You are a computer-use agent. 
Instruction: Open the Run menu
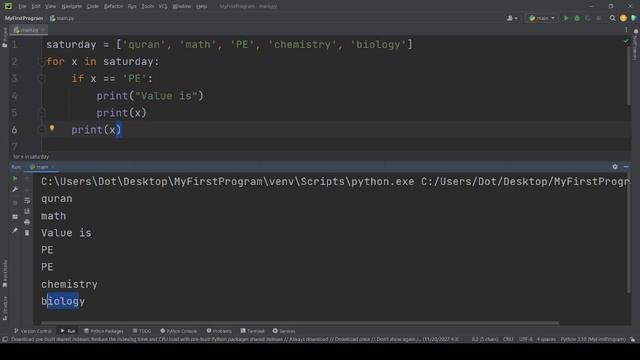click(x=132, y=6)
